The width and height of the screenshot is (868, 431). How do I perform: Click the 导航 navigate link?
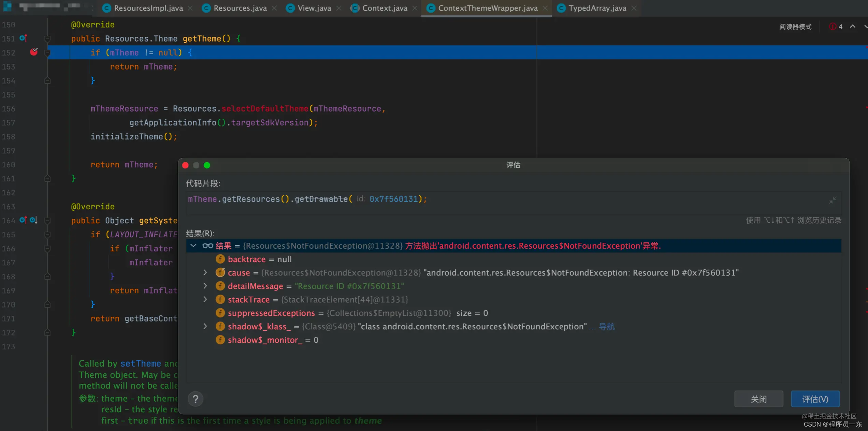coord(607,327)
